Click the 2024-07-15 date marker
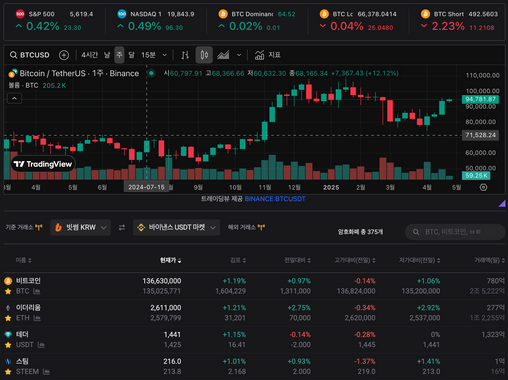 click(146, 187)
